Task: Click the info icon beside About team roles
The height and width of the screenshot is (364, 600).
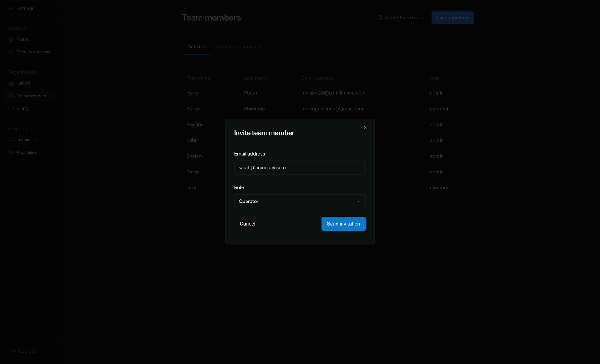Action: coord(379,17)
